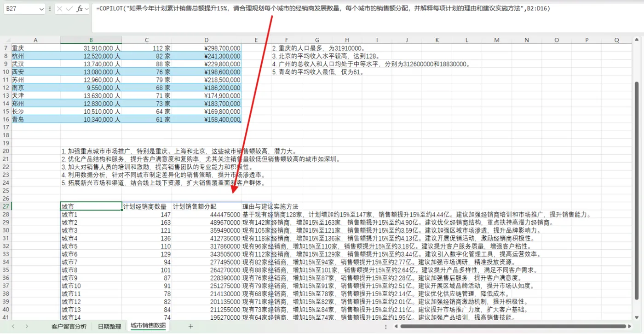The image size is (644, 334).
Task: Click the previous sheet navigation arrow
Action: click(13, 326)
